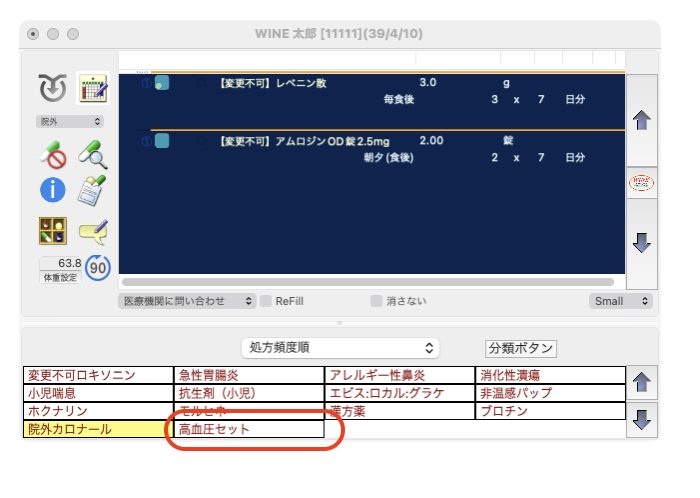Select 高血圧セット from the preset list
This screenshot has height=498, width=700.
click(249, 430)
